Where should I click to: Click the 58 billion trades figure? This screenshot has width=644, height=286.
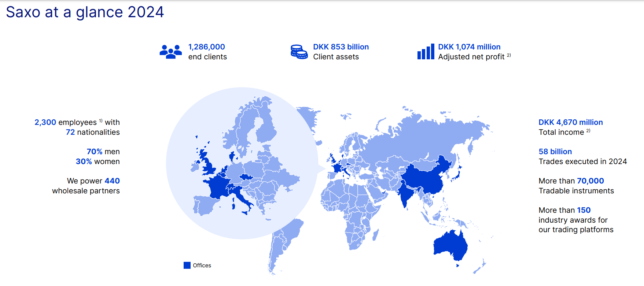555,152
